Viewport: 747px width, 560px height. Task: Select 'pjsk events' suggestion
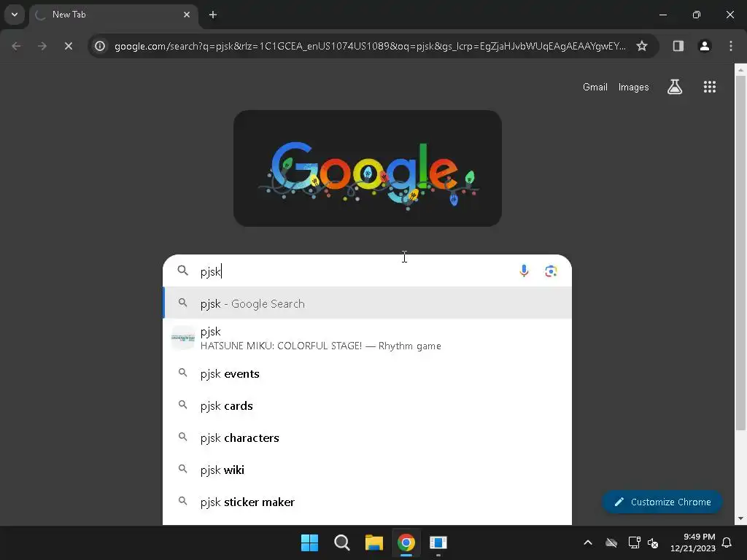368,374
